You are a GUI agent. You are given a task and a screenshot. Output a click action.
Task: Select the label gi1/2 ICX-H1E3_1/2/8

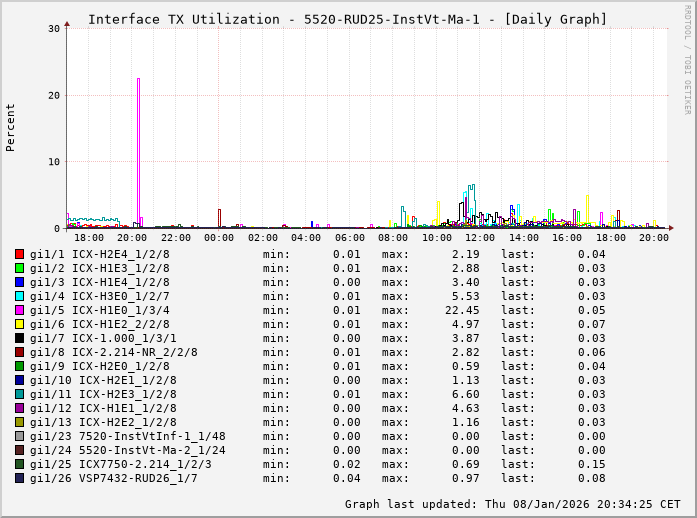pos(100,268)
